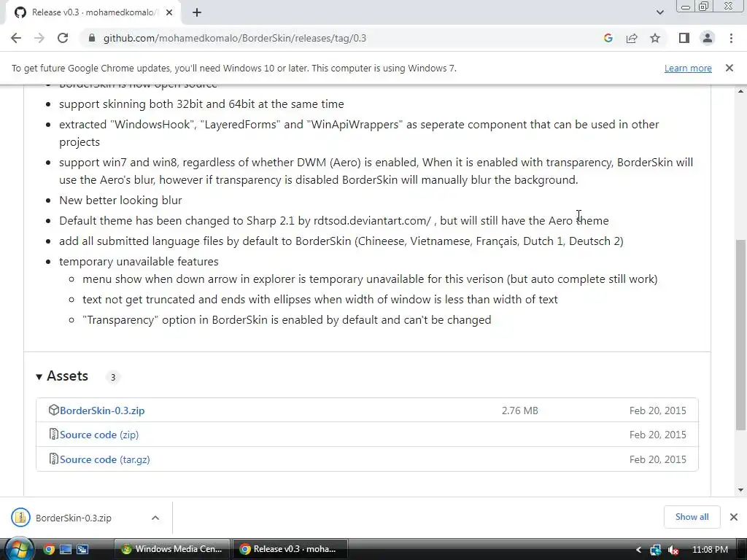Click the address bar URL

click(234, 38)
